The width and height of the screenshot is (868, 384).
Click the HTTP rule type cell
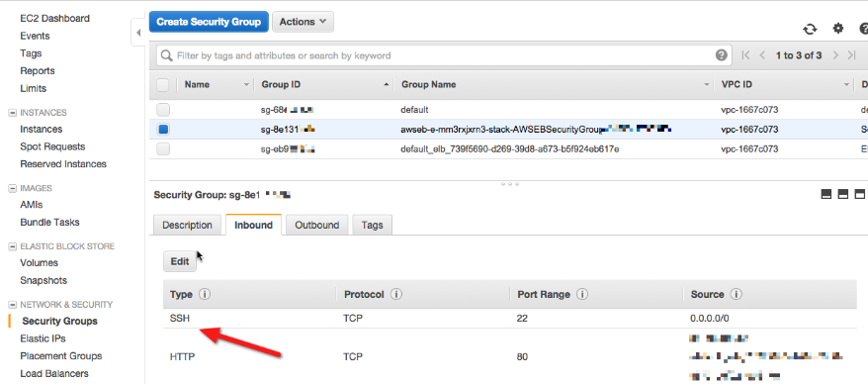[182, 357]
